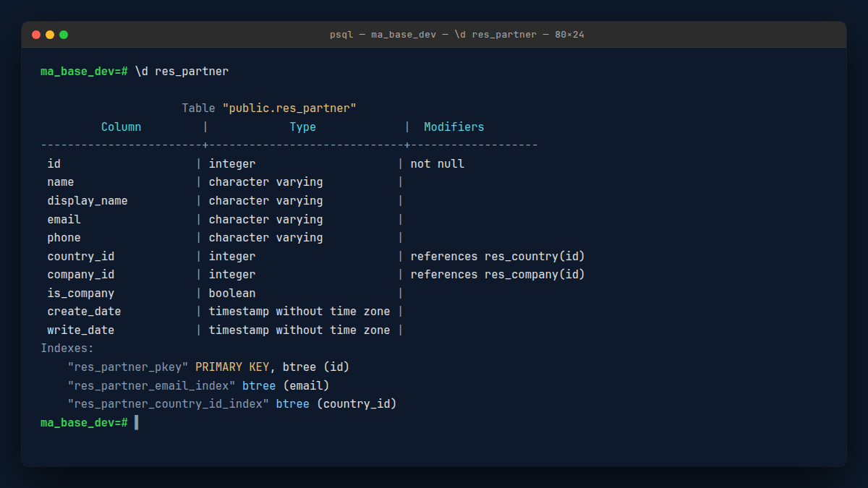Select the 'email' column name cell
868x488 pixels.
tap(64, 219)
